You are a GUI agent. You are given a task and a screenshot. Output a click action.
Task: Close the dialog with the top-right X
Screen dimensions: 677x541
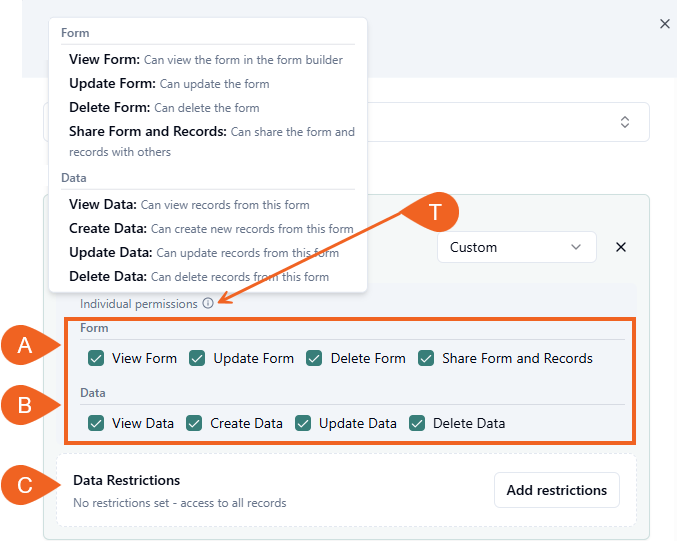pyautogui.click(x=665, y=24)
